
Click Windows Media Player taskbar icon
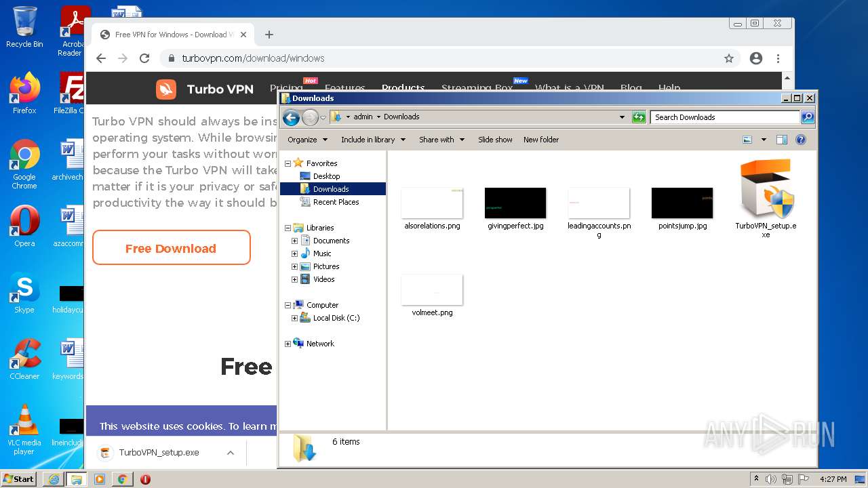pyautogui.click(x=100, y=479)
